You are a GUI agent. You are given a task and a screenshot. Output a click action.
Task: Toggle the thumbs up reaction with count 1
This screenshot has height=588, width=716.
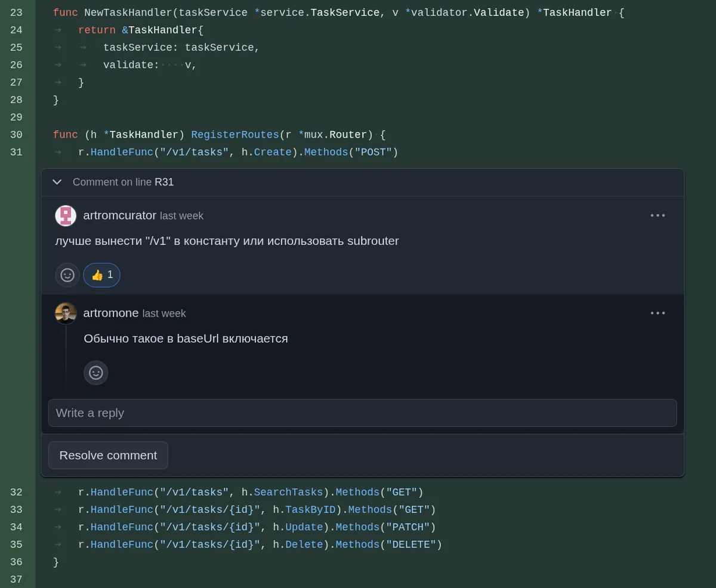coord(101,275)
